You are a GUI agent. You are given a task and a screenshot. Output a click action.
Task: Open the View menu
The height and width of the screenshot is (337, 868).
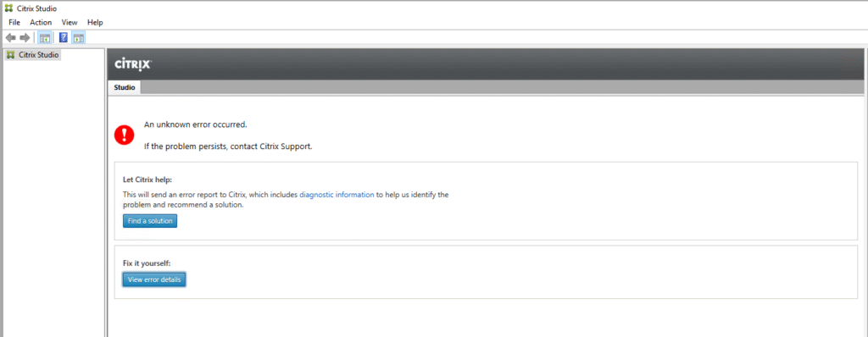click(70, 22)
